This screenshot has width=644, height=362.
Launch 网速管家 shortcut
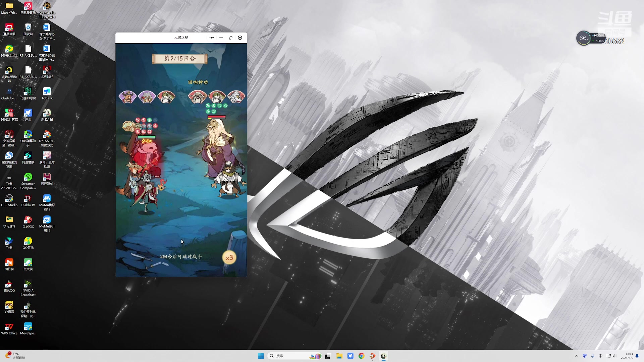(28, 158)
